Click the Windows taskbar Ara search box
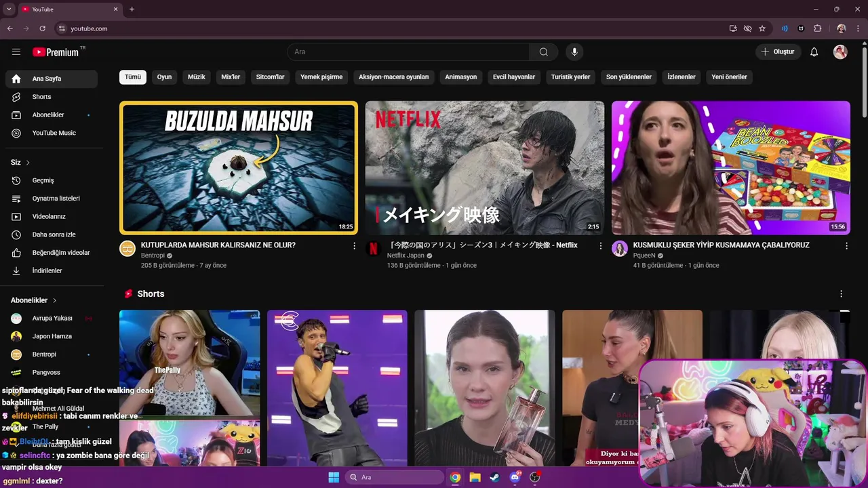 [x=394, y=477]
